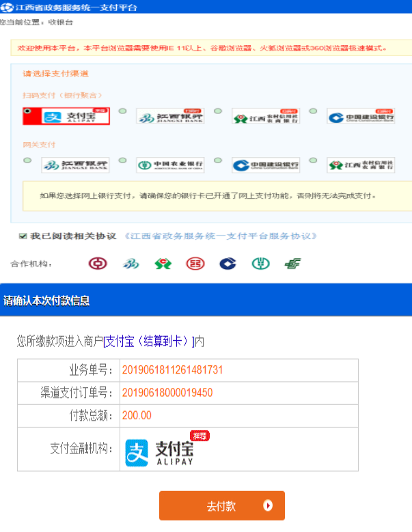The height and width of the screenshot is (532, 412).
Task: Click payment total 200.00
Action: [x=137, y=415]
